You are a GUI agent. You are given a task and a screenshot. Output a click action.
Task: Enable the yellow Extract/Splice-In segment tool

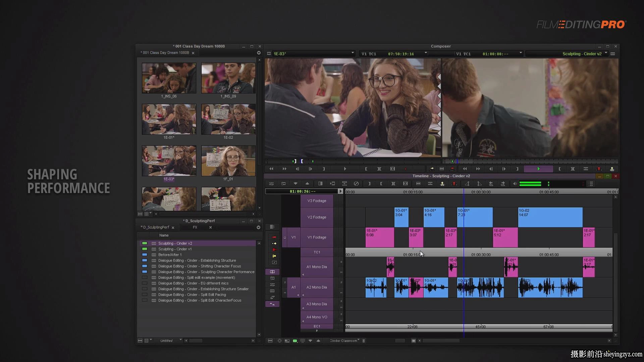coord(274,243)
